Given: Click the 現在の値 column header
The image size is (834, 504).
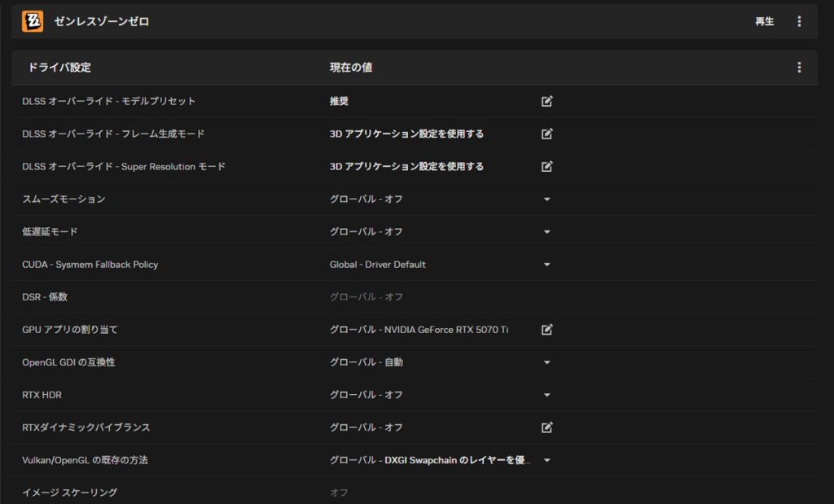Looking at the screenshot, I should [x=351, y=68].
